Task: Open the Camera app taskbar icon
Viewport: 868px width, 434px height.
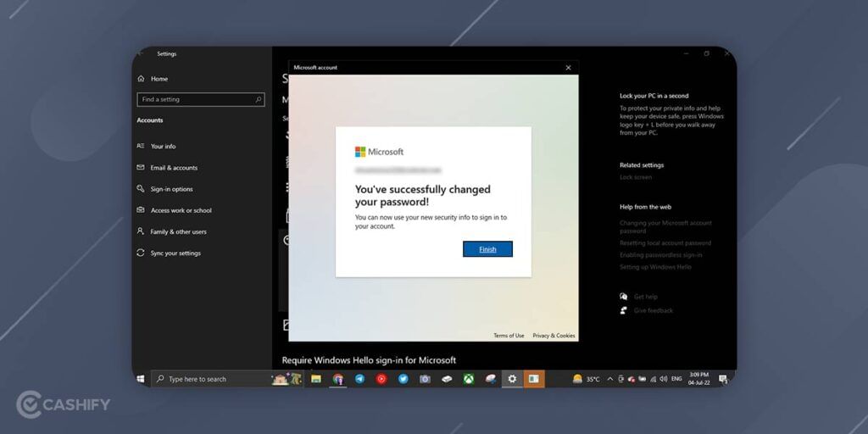Action: click(x=426, y=379)
